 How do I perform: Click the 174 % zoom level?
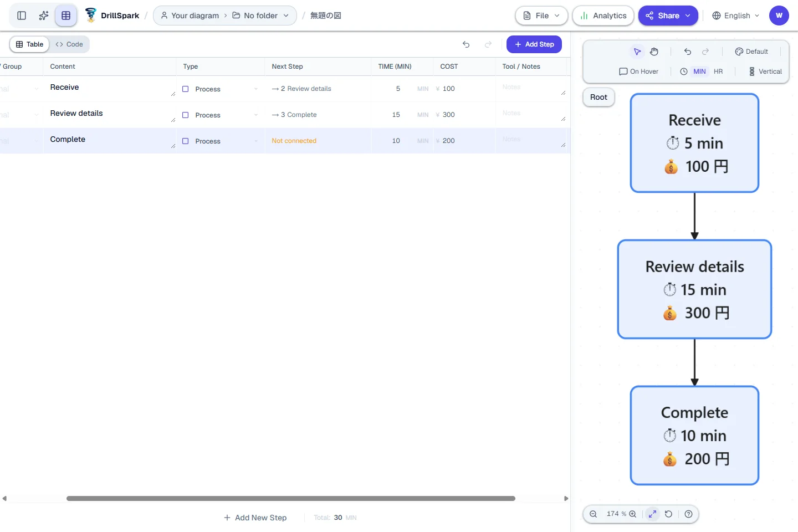tap(616, 514)
